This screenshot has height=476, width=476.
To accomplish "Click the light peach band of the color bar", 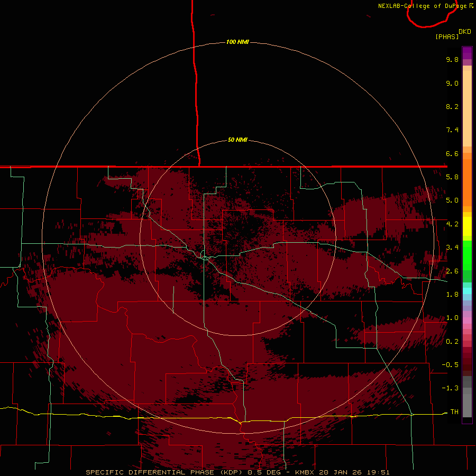I will click(467, 108).
